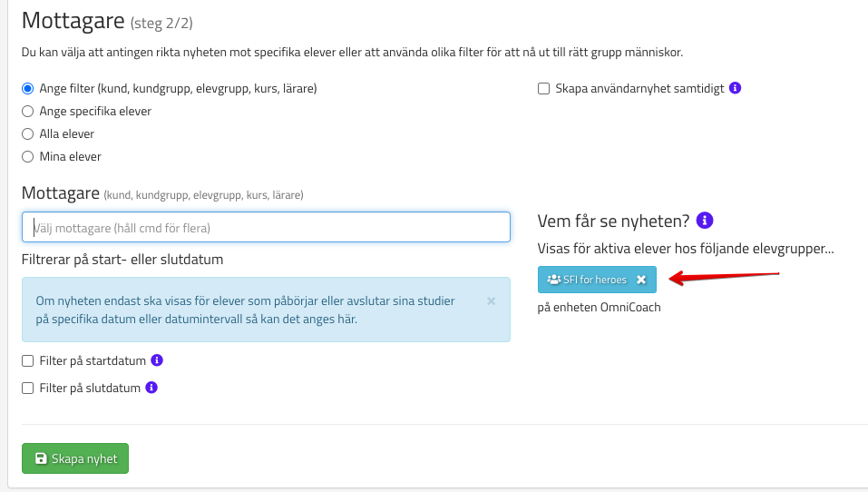The height and width of the screenshot is (492, 868).
Task: Enable Skapa användarnyhet samtidigt checkbox
Action: pyautogui.click(x=544, y=88)
